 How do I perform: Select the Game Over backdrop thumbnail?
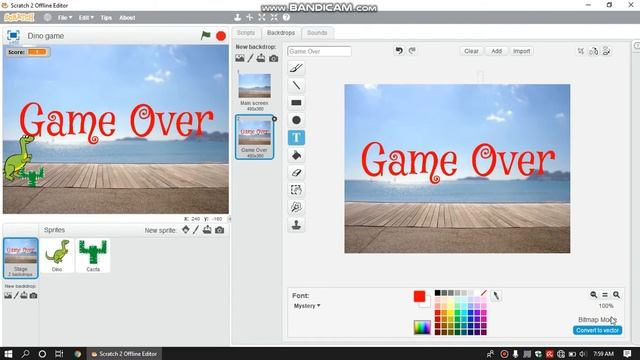point(254,137)
